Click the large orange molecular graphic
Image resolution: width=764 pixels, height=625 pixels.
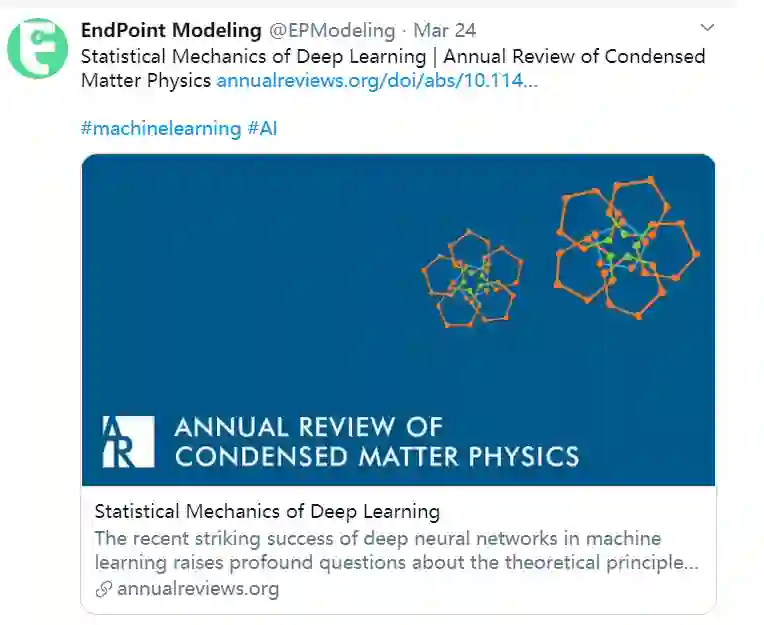(x=626, y=246)
